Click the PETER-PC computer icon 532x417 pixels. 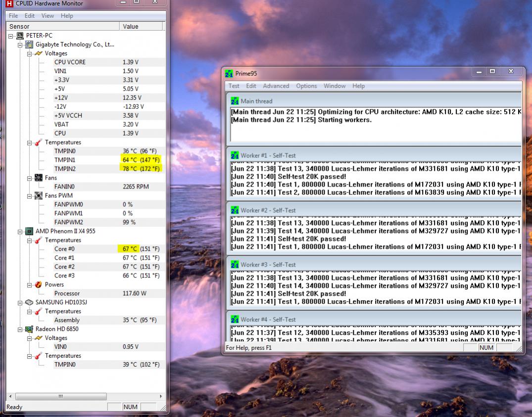tap(20, 36)
